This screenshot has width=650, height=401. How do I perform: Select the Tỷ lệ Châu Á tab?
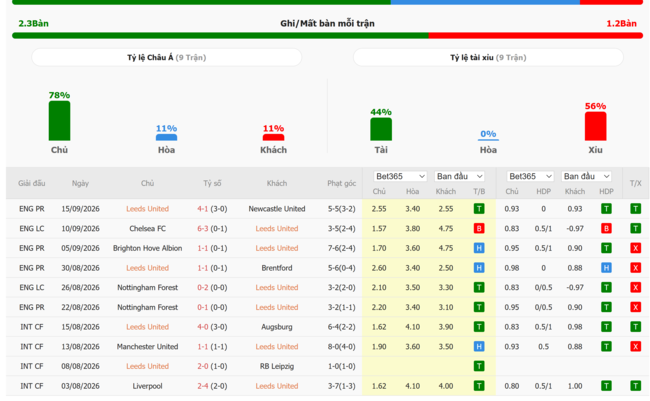point(166,57)
